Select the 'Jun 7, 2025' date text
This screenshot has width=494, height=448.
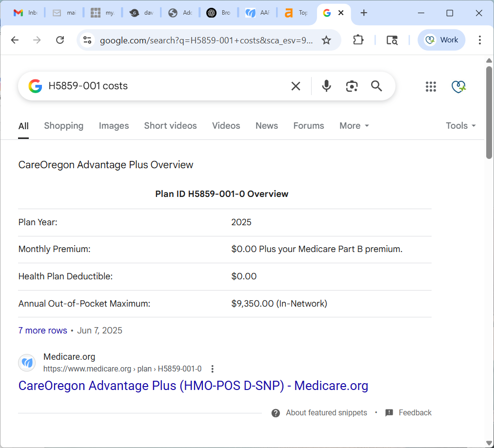[x=99, y=331]
